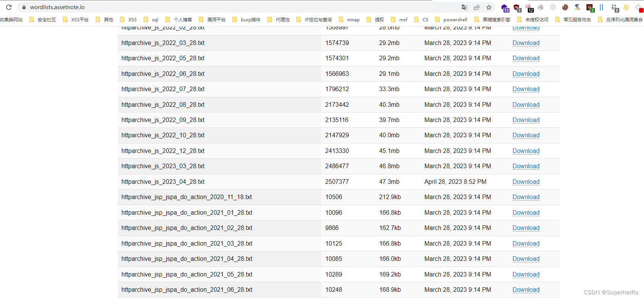Open the extension with green badge 2
Viewport: 644px width, 299px height.
590,8
